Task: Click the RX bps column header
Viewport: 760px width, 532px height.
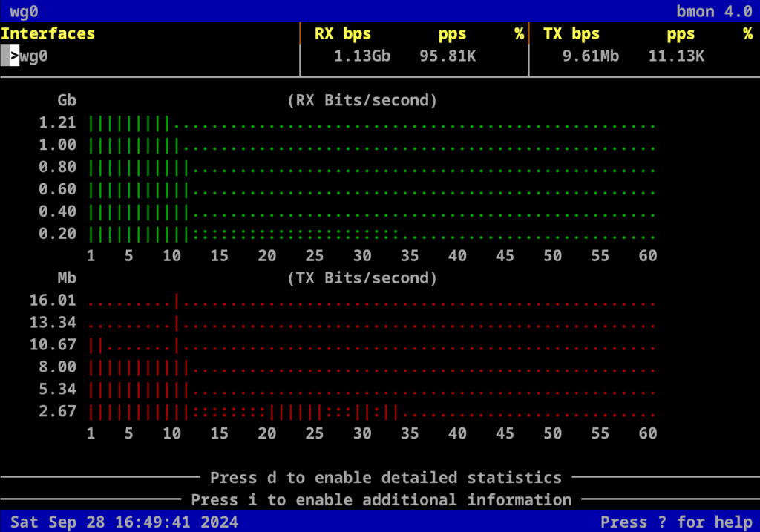Action: (x=343, y=33)
